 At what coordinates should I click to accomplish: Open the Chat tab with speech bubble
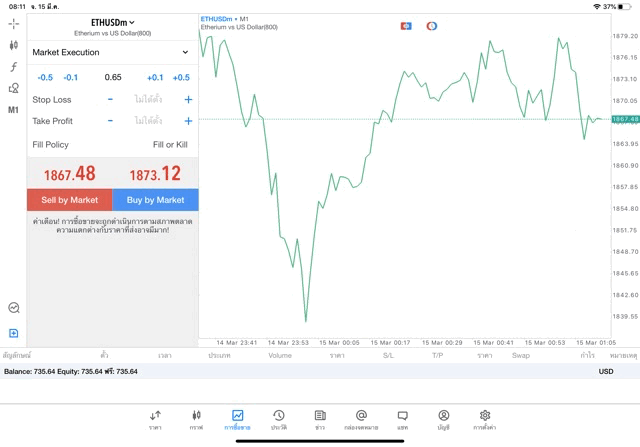click(x=402, y=420)
